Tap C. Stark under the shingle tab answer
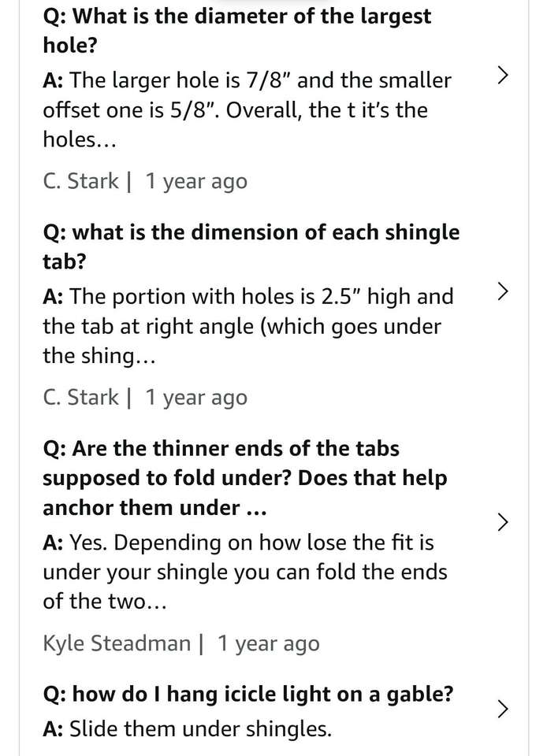Screen dimensions: 547x756 [x=80, y=398]
